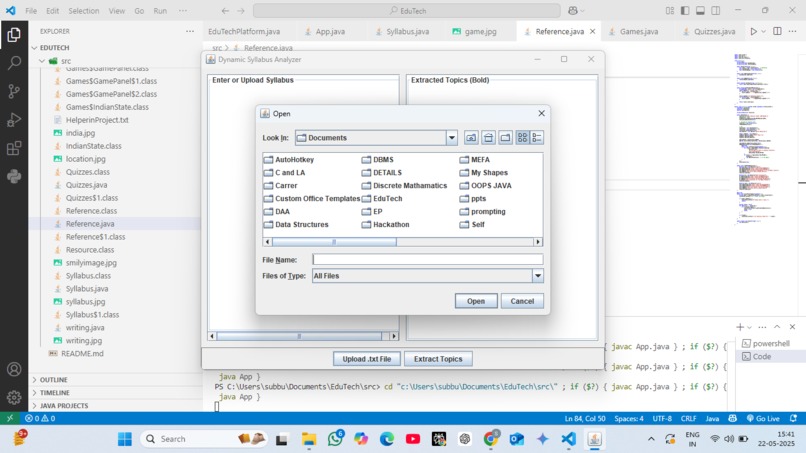Click Up One Level icon in Open dialog
This screenshot has height=453, width=806.
pyautogui.click(x=471, y=137)
